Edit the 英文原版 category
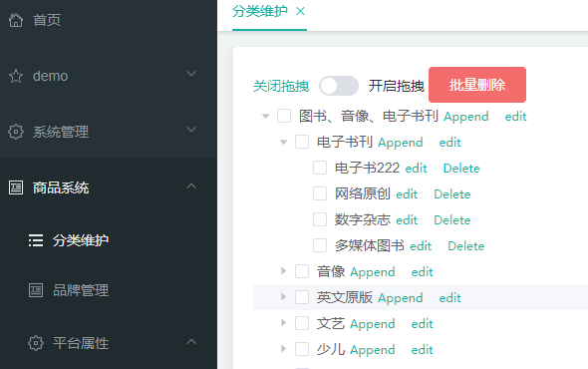Viewport: 588px width, 369px height. [x=450, y=297]
